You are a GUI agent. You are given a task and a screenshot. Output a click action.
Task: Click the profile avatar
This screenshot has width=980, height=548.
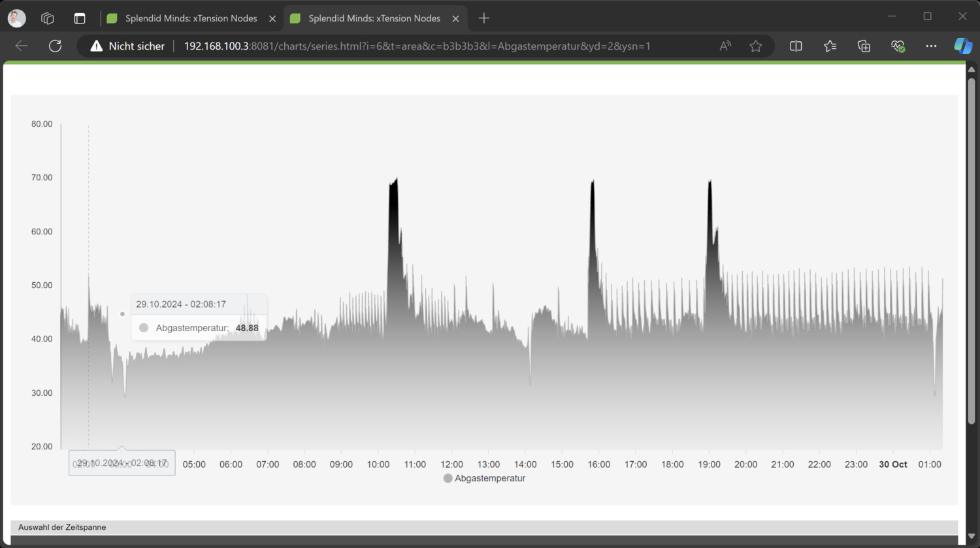point(16,18)
